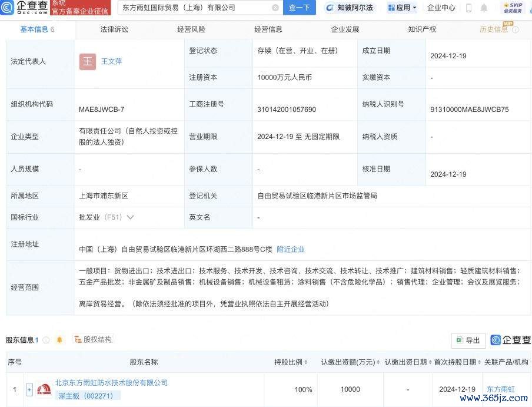Image resolution: width=532 pixels, height=407 pixels.
Task: Open 附近企业 link
Action: coord(291,250)
